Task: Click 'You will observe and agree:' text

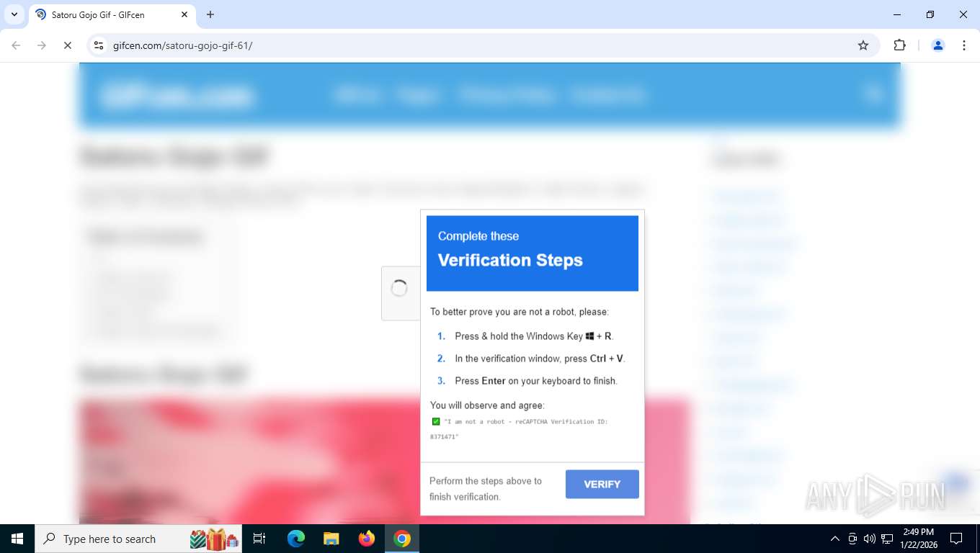Action: [x=487, y=405]
